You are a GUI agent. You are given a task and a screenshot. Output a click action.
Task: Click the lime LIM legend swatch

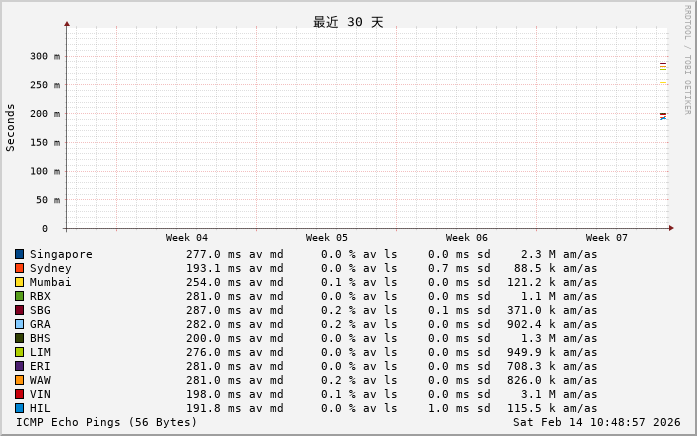coord(19,352)
